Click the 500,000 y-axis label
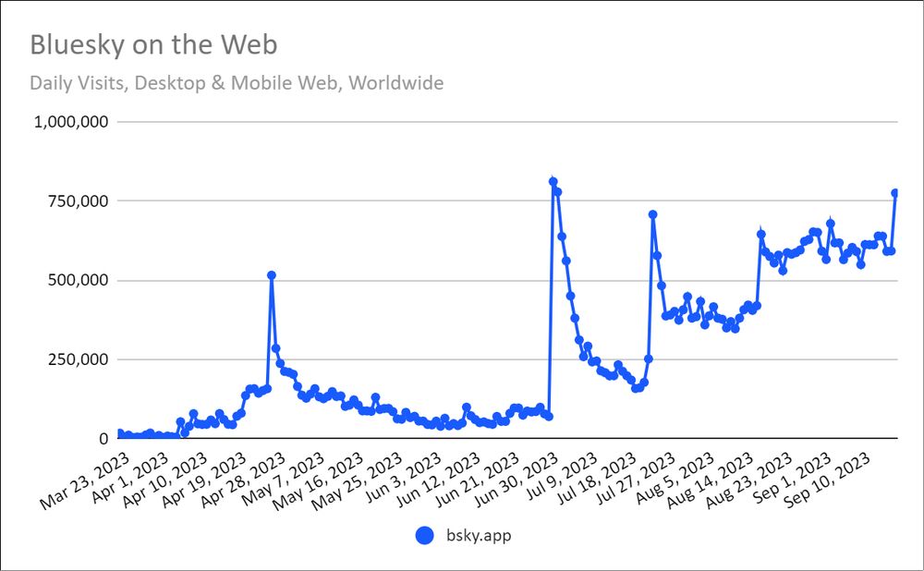924x571 pixels. click(x=79, y=280)
